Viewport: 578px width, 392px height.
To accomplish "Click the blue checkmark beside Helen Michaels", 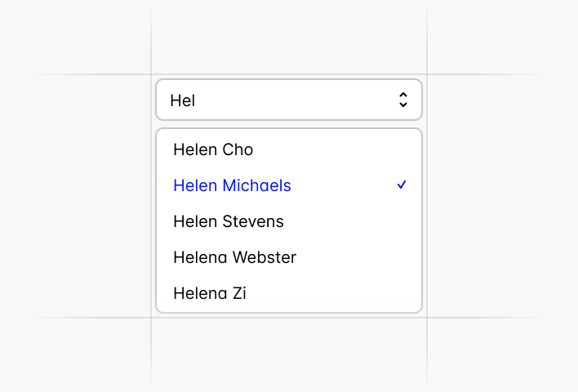I will [x=402, y=185].
